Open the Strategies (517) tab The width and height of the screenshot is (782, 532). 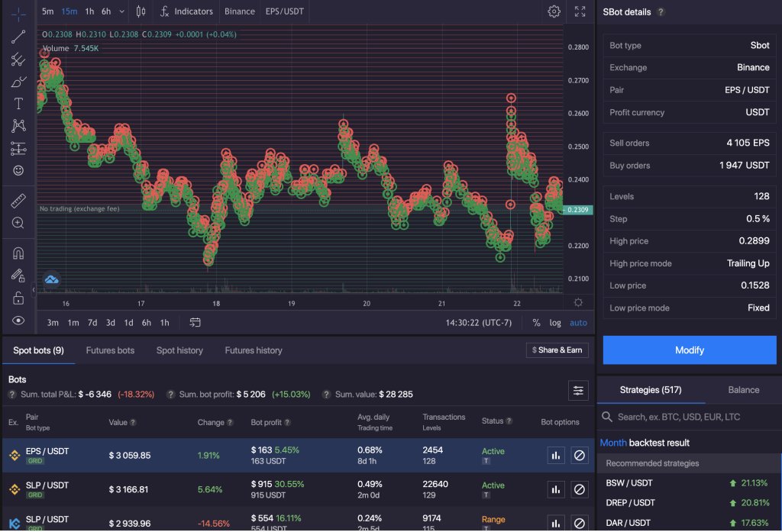click(x=651, y=390)
